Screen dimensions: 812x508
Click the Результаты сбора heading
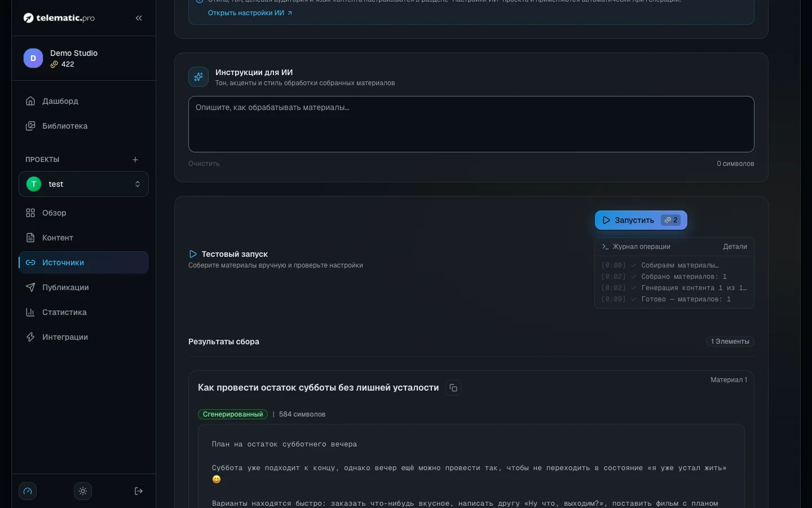click(x=224, y=341)
